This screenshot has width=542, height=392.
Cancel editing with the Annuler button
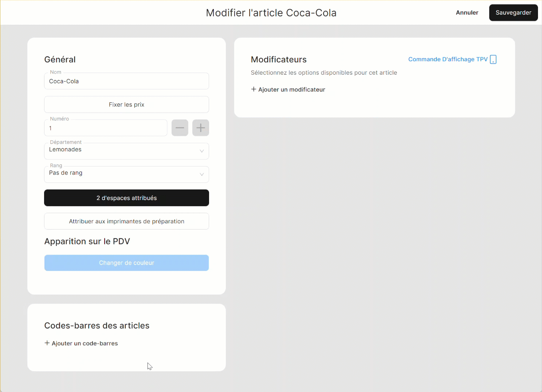point(467,13)
